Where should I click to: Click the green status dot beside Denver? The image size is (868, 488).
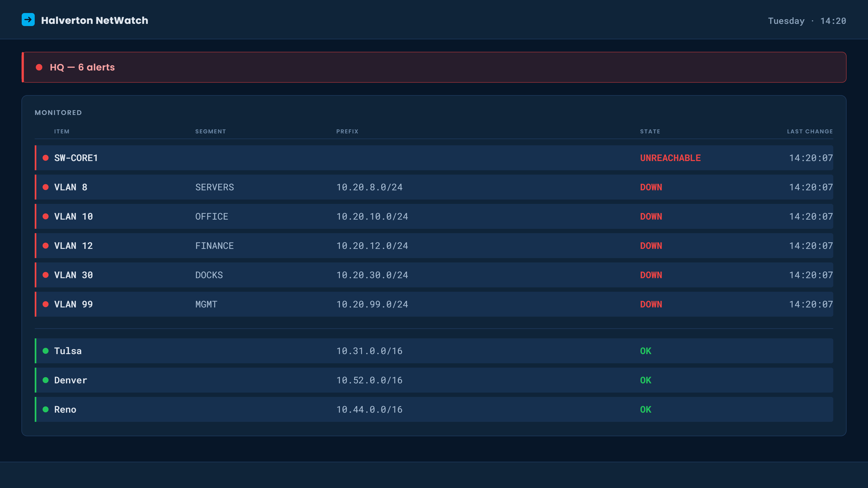click(x=46, y=380)
